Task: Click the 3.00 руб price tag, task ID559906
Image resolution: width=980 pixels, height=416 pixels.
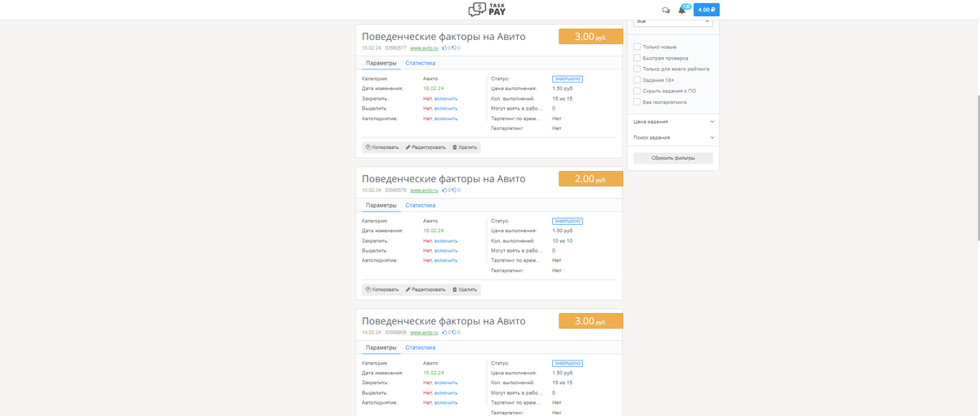Action: [590, 321]
